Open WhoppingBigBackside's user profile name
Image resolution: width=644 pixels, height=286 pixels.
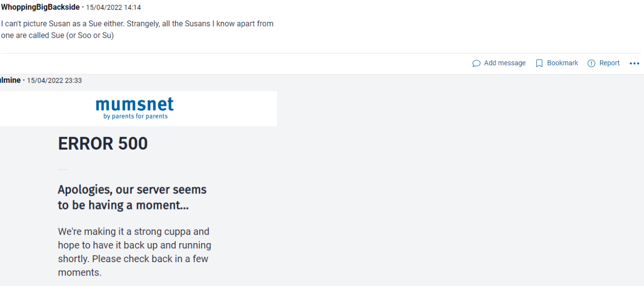[x=40, y=7]
